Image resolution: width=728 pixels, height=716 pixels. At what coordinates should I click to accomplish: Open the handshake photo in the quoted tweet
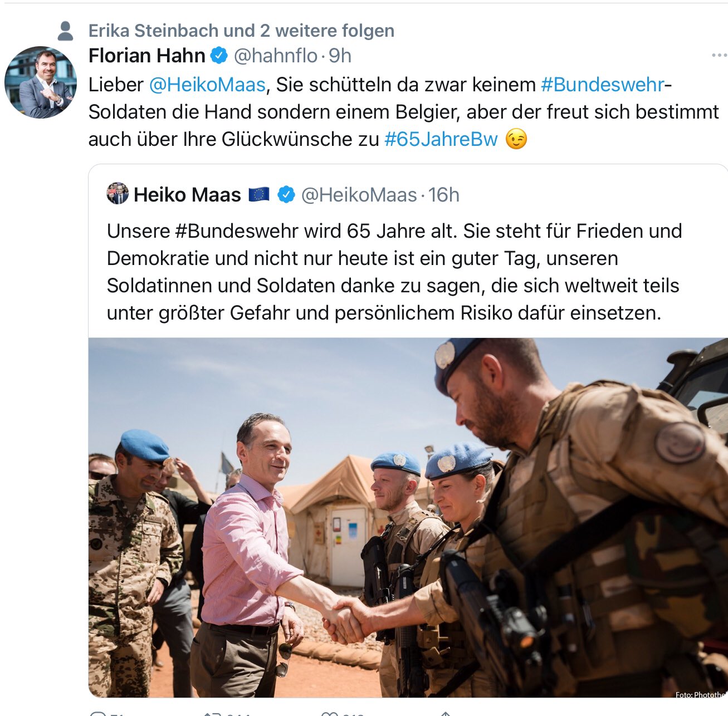tap(408, 517)
